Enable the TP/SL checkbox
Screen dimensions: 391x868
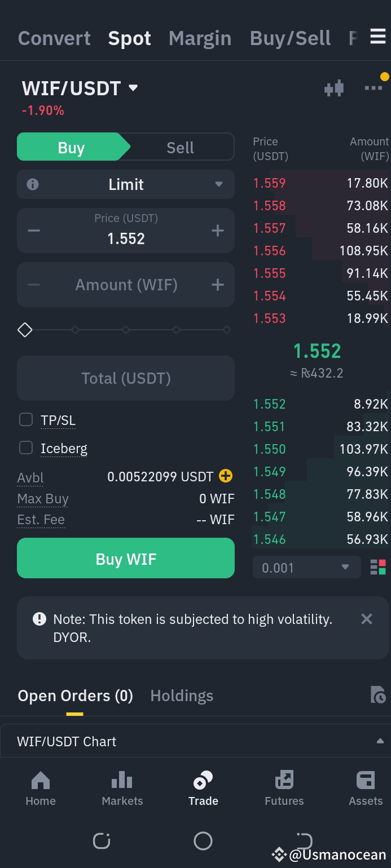pyautogui.click(x=25, y=419)
